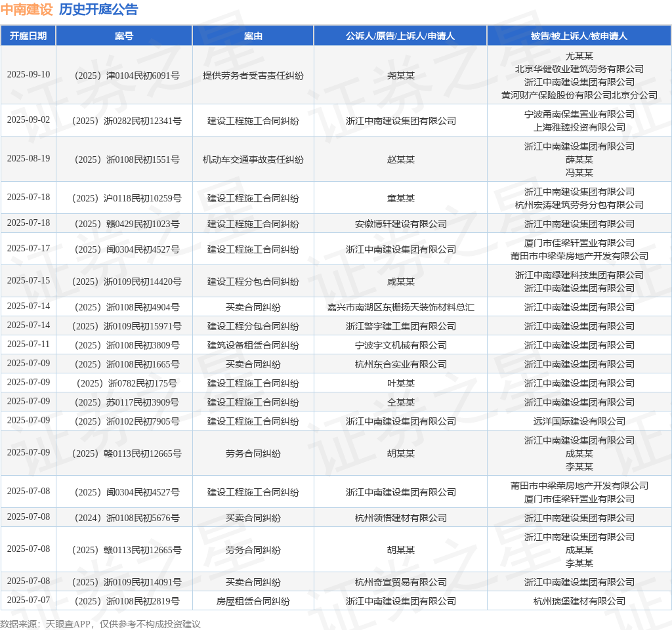Click plaintiff 杭州领悟建材有限公司
Screen dimensions: 672x630
(x=401, y=518)
